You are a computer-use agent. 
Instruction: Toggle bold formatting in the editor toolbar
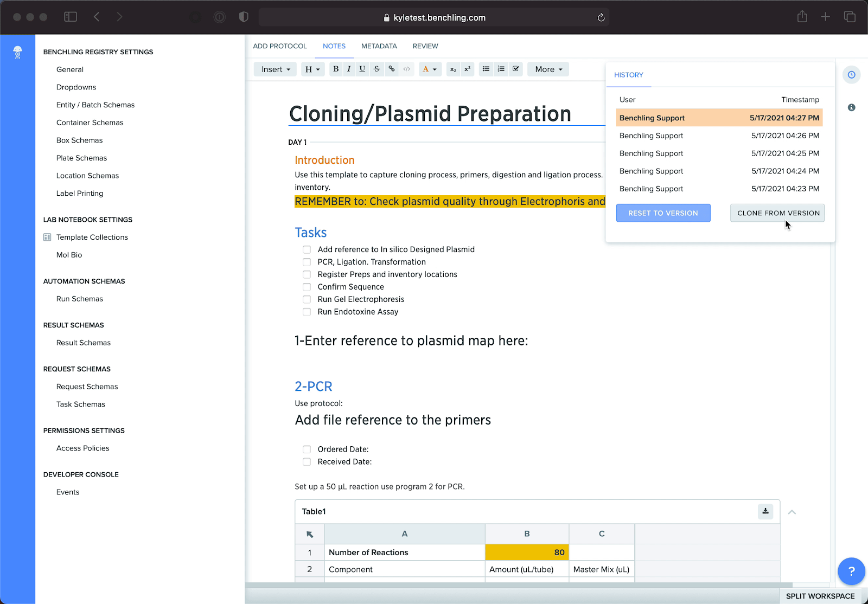(336, 69)
